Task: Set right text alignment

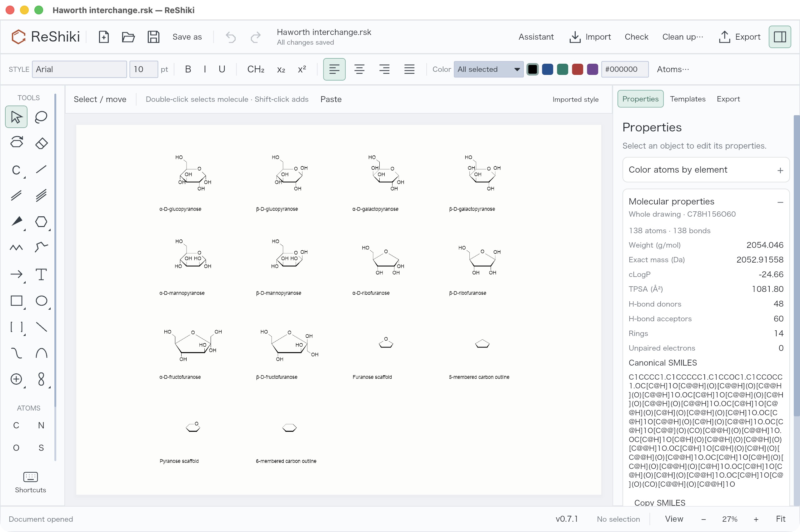Action: click(384, 69)
